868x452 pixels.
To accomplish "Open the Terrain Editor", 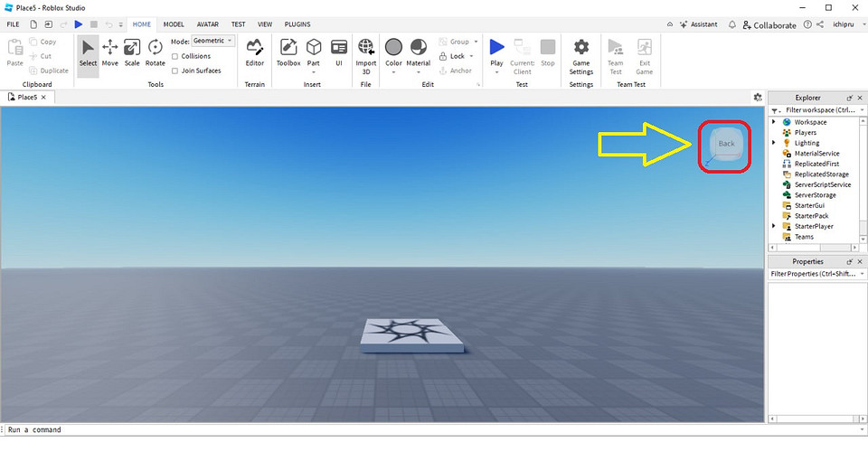I will coord(255,52).
